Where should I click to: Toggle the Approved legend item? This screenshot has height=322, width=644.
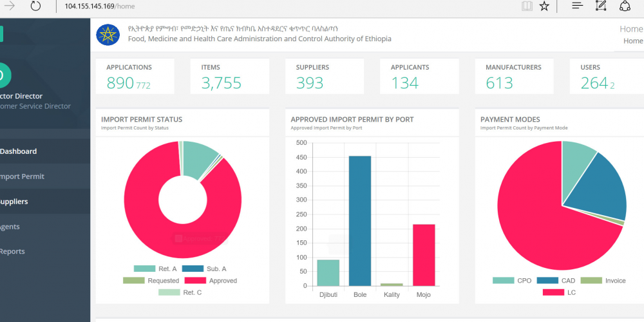pyautogui.click(x=211, y=281)
